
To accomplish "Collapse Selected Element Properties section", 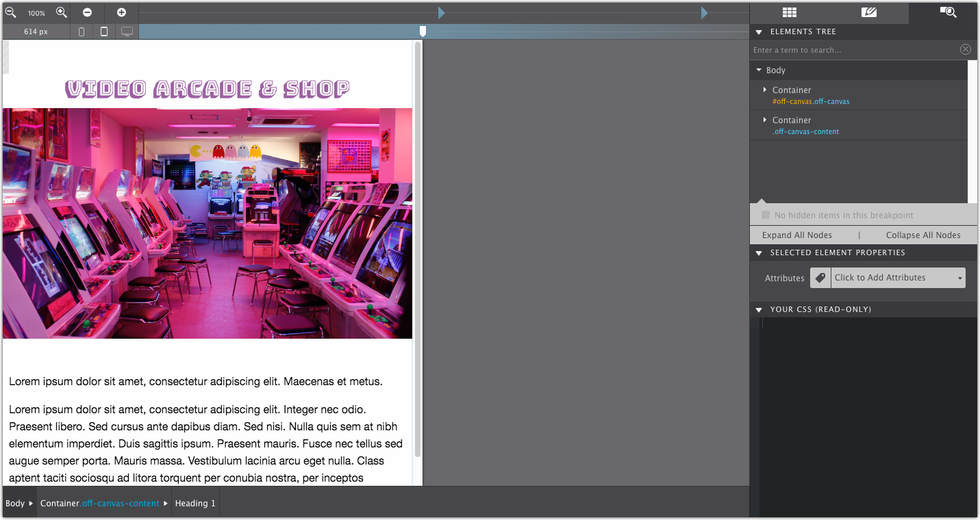I will tap(759, 253).
